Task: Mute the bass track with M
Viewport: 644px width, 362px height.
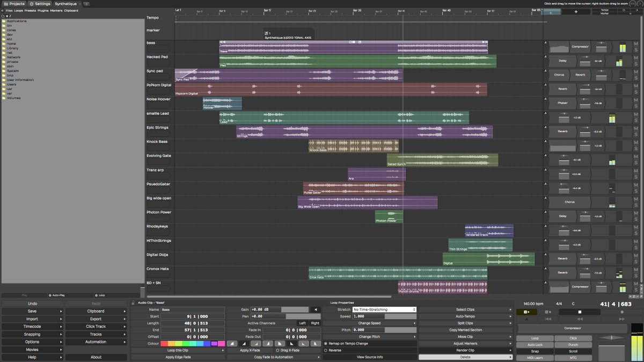Action: tap(635, 43)
